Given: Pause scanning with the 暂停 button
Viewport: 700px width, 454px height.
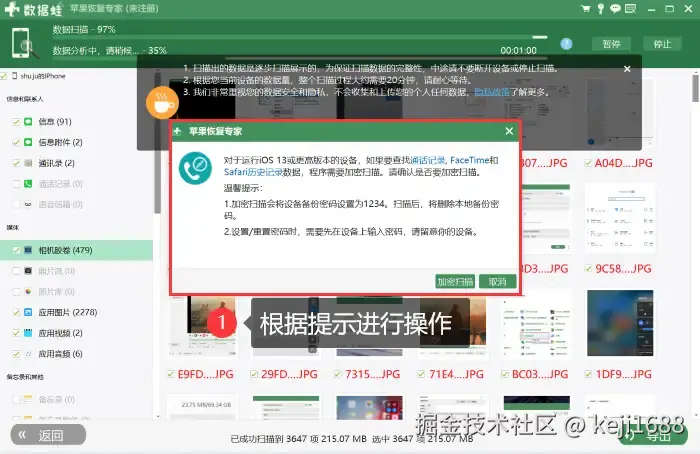Looking at the screenshot, I should (611, 44).
